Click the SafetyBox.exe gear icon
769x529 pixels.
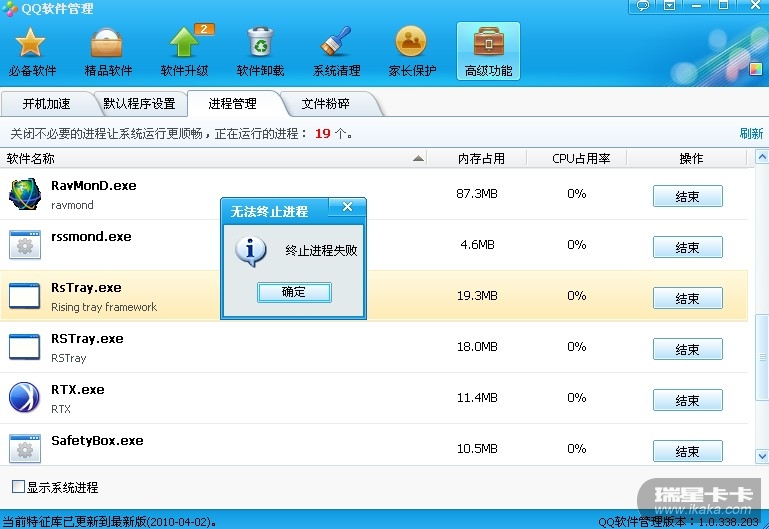[25, 448]
